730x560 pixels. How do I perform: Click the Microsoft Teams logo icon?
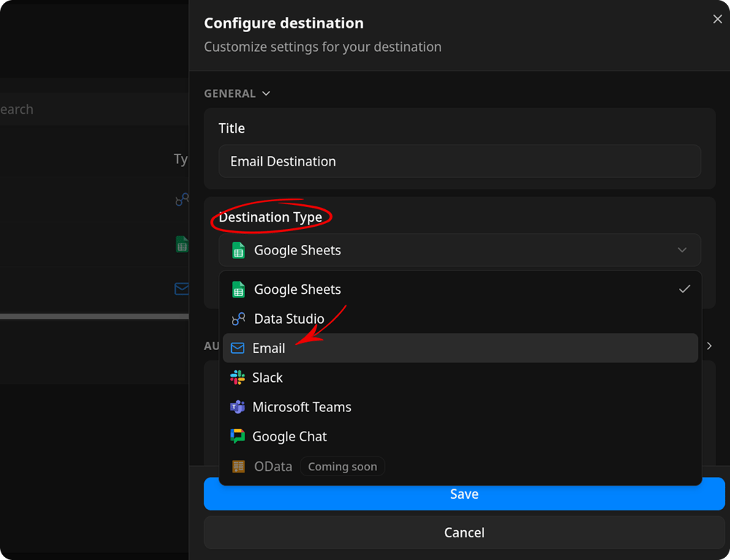click(238, 407)
